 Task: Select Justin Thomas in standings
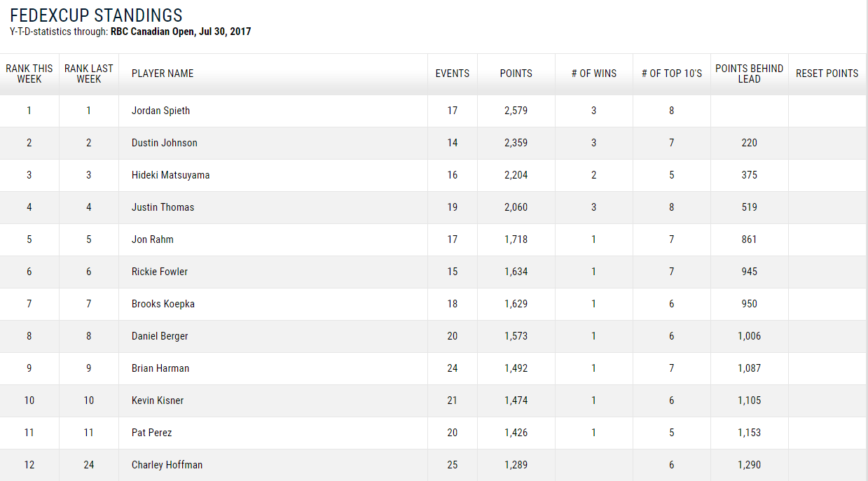pyautogui.click(x=163, y=207)
